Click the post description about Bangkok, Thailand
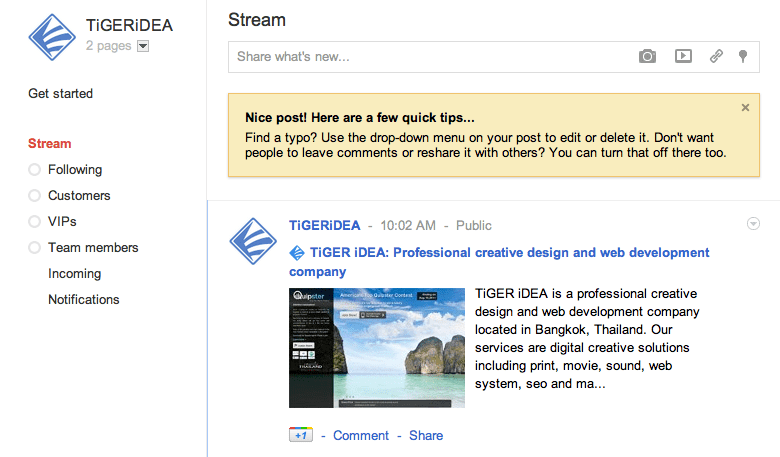This screenshot has width=780, height=457. (x=587, y=338)
